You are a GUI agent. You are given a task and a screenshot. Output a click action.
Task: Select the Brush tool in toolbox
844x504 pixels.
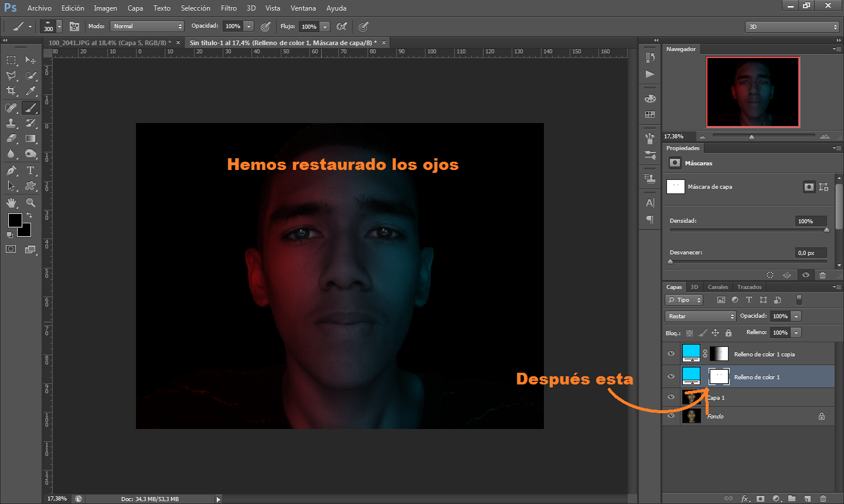(30, 108)
